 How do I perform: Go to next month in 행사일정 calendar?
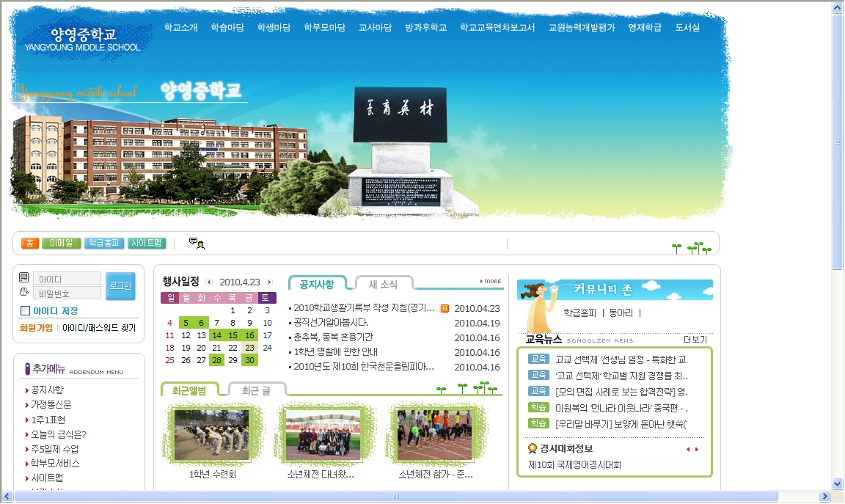(269, 282)
